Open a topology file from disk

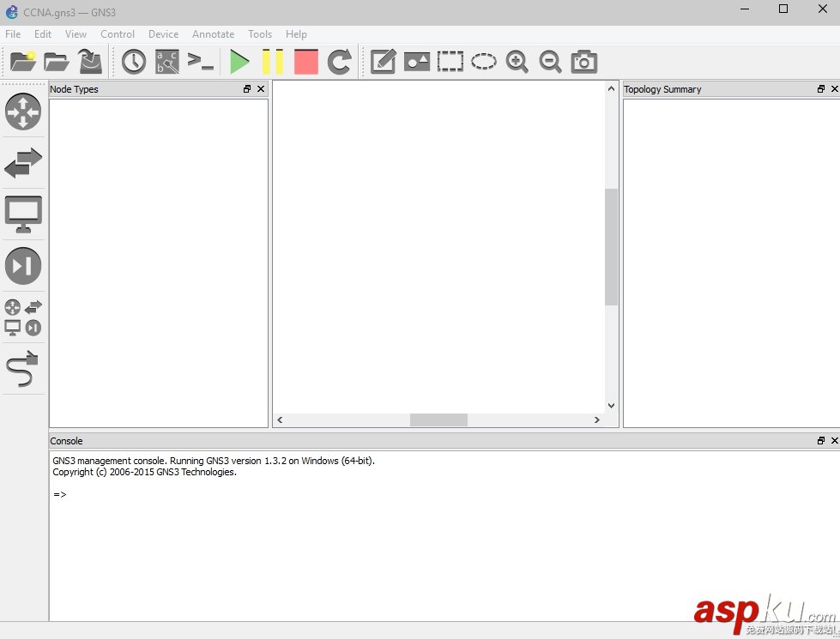pos(57,61)
